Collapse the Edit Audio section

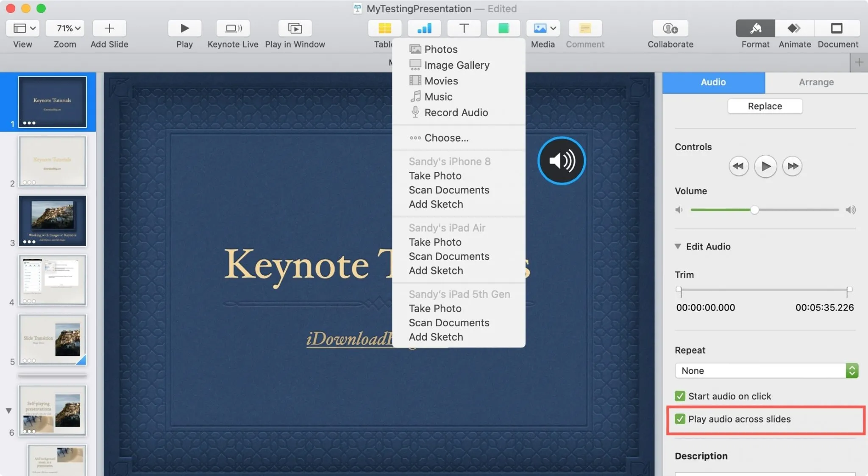pos(677,246)
